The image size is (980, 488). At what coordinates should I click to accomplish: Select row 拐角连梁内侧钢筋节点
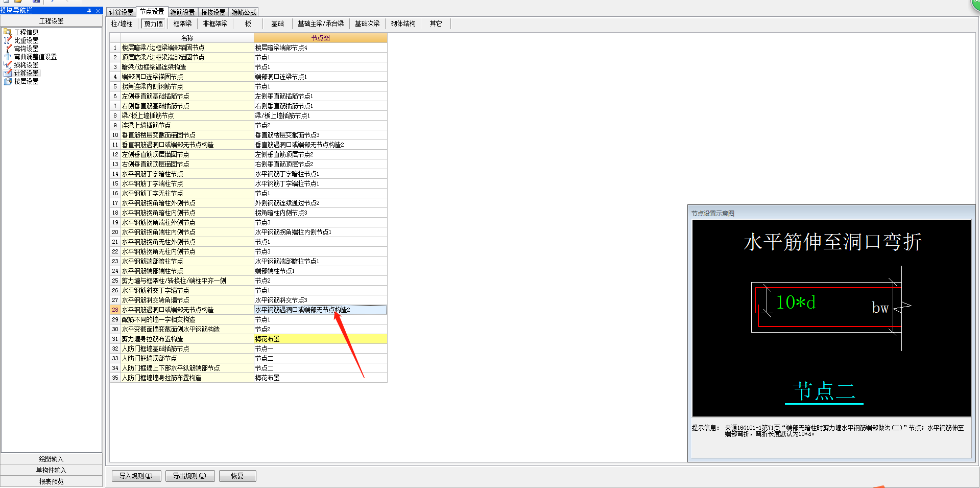click(187, 86)
